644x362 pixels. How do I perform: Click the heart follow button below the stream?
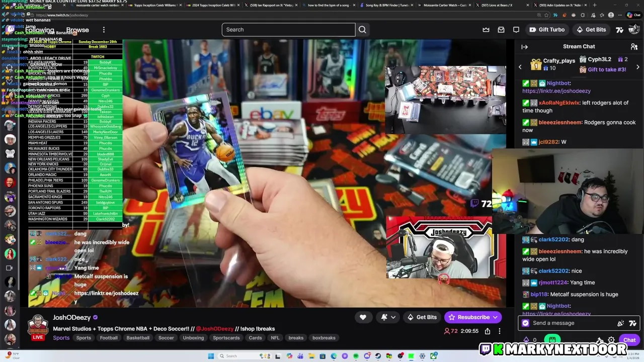coord(363,317)
